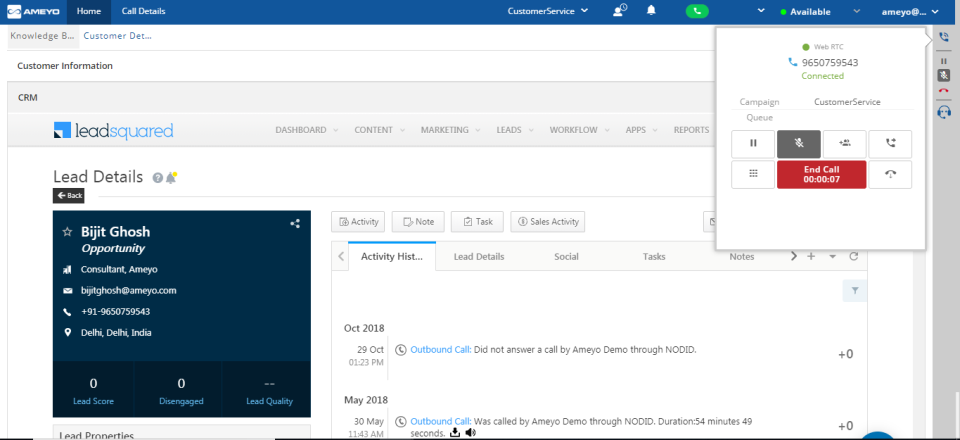Click the transfer call button
960x440 pixels.
point(890,144)
